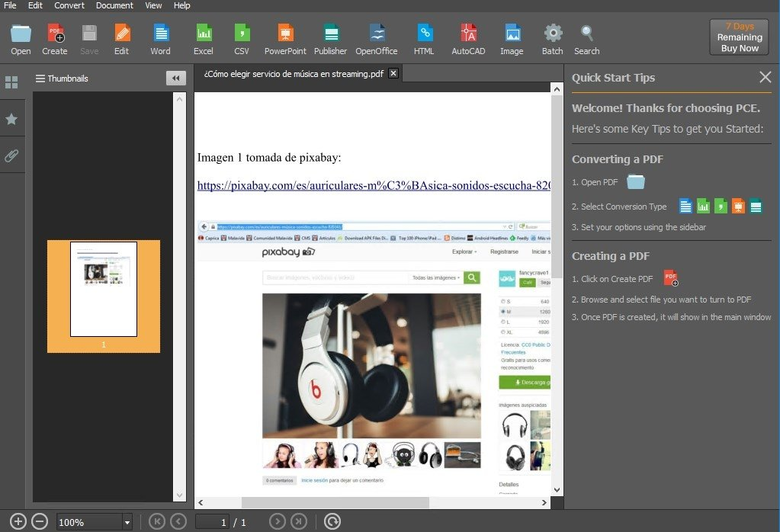Open the Batch conversion tool
The width and height of the screenshot is (780, 532).
point(553,40)
